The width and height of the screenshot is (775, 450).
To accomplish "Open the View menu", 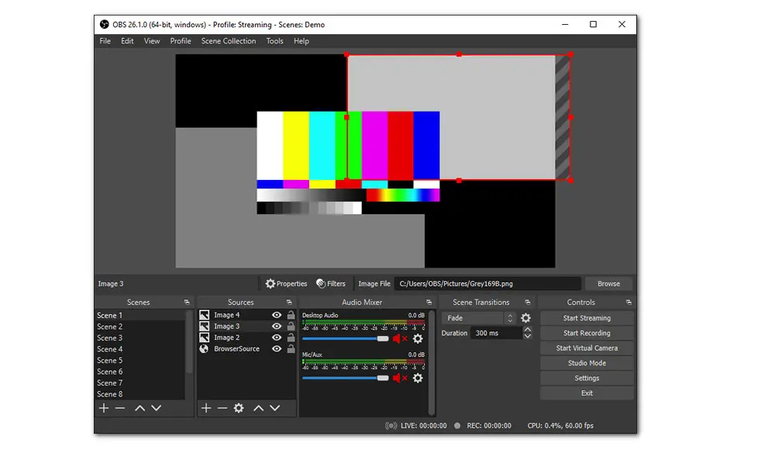I will click(152, 41).
